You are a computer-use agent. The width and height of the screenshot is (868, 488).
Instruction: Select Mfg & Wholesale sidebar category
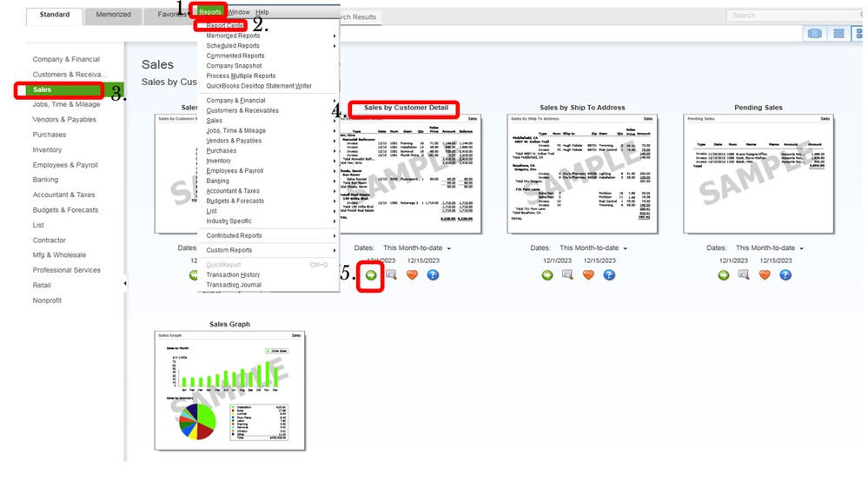[x=59, y=255]
